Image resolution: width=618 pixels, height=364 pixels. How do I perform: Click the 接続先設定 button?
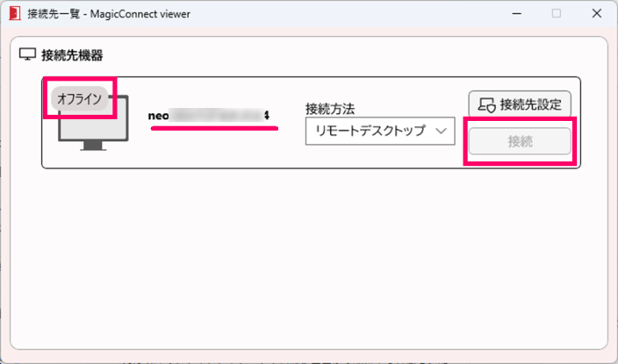pos(520,104)
